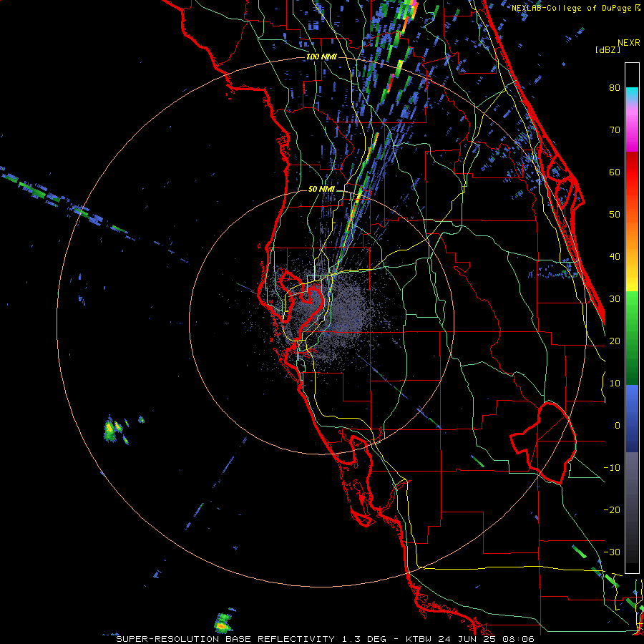Click the storm cell at the bottom edge
The image size is (644, 644).
point(223,623)
